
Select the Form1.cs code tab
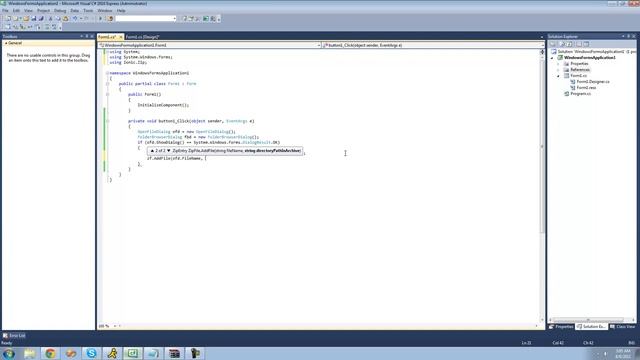click(x=107, y=37)
